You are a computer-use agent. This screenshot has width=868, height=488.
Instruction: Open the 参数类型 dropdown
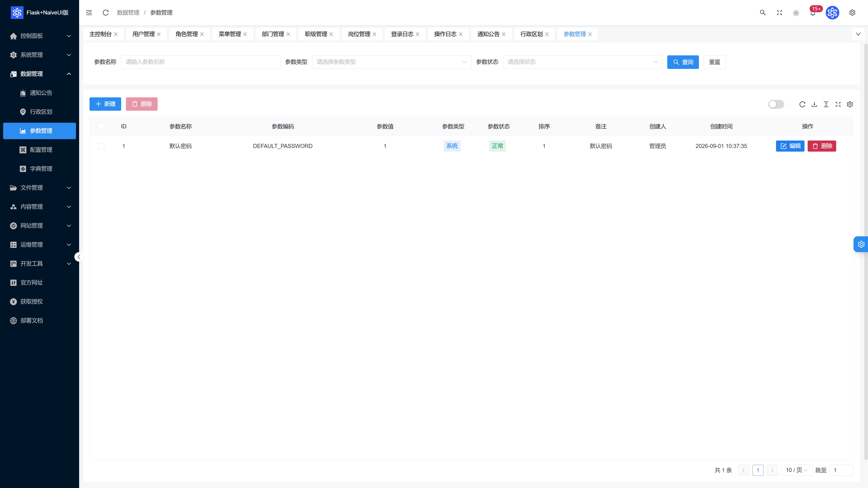click(392, 62)
